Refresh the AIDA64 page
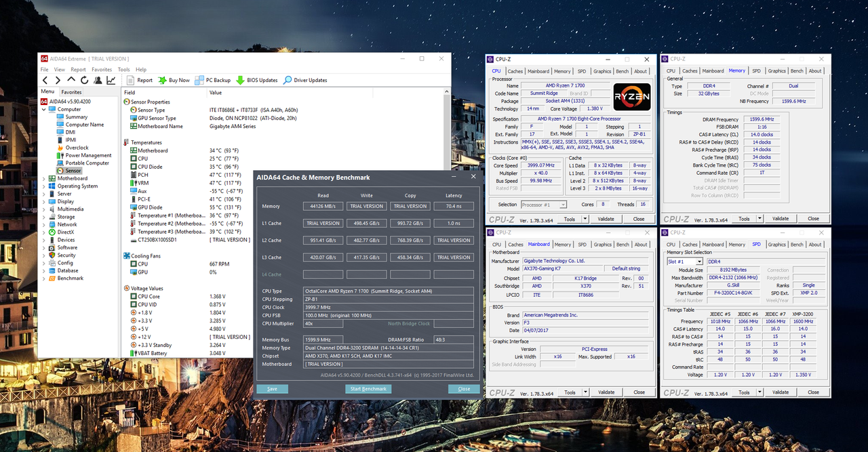 point(85,80)
